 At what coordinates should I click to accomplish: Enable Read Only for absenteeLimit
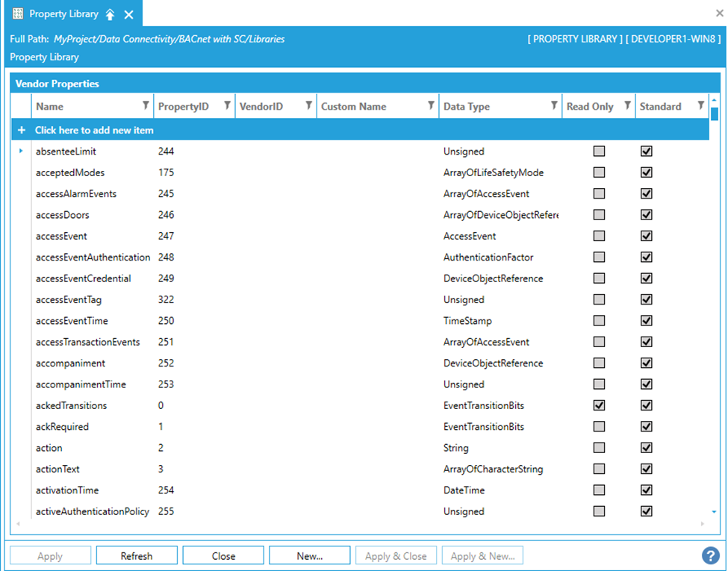pos(599,151)
